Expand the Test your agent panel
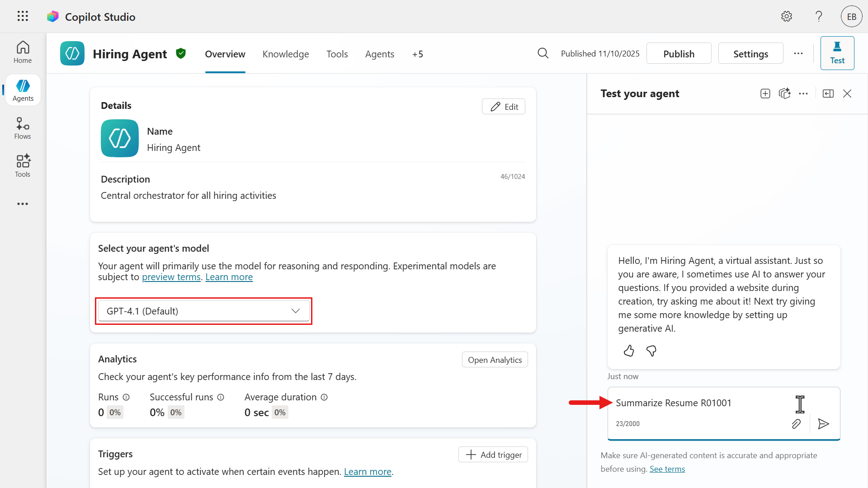This screenshot has width=868, height=488. (x=828, y=94)
